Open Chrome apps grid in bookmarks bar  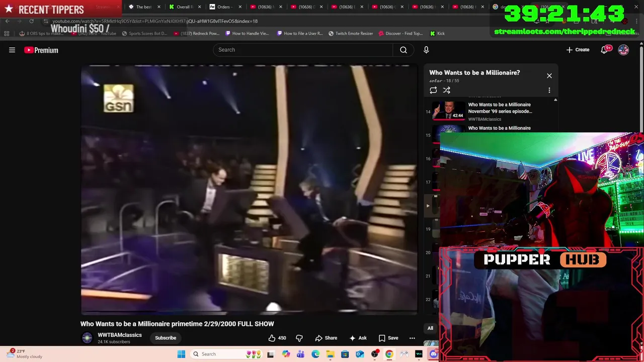pyautogui.click(x=7, y=33)
